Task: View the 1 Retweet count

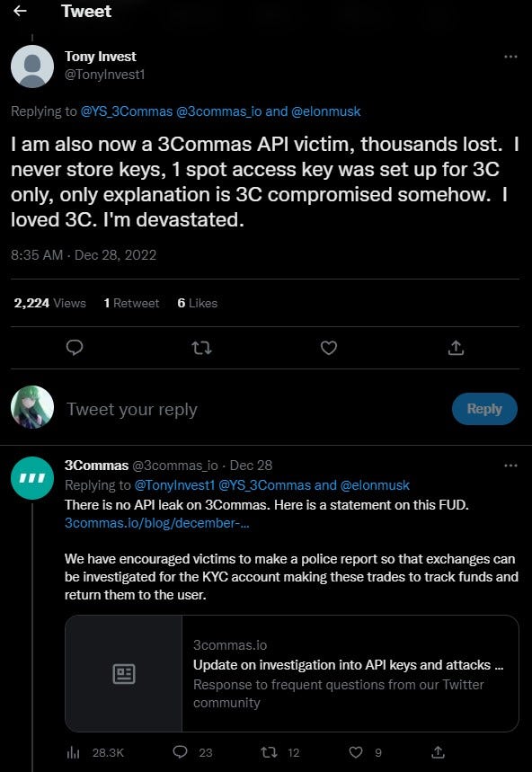Action: pos(131,303)
